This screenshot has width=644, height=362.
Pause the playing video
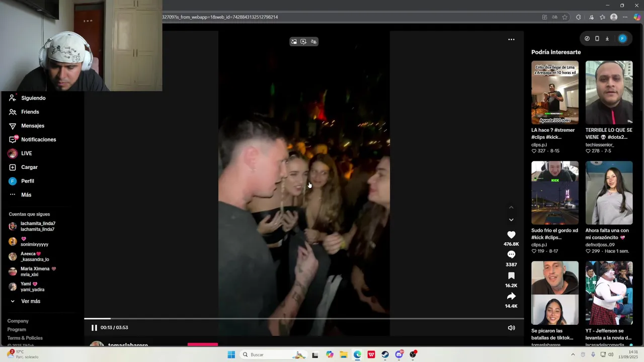(x=94, y=328)
